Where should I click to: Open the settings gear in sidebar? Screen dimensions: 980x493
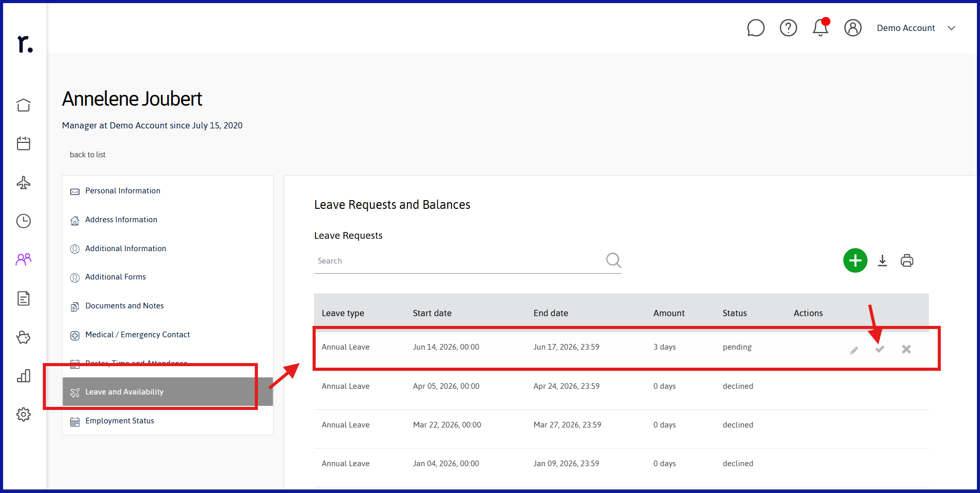click(x=24, y=414)
